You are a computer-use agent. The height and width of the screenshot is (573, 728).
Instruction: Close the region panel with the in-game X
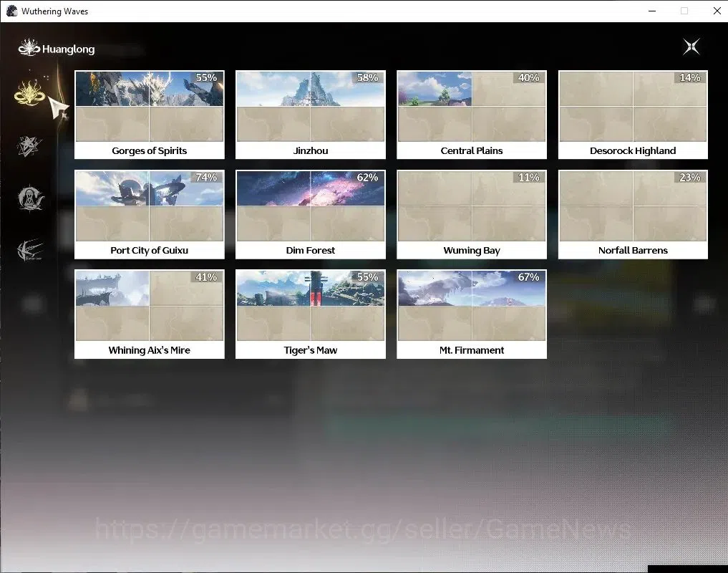point(691,47)
